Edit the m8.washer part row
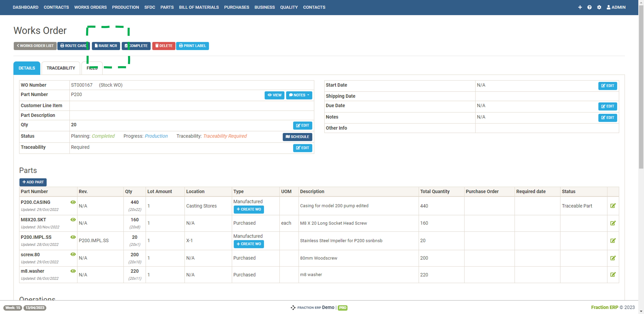This screenshot has width=644, height=314. pyautogui.click(x=613, y=274)
